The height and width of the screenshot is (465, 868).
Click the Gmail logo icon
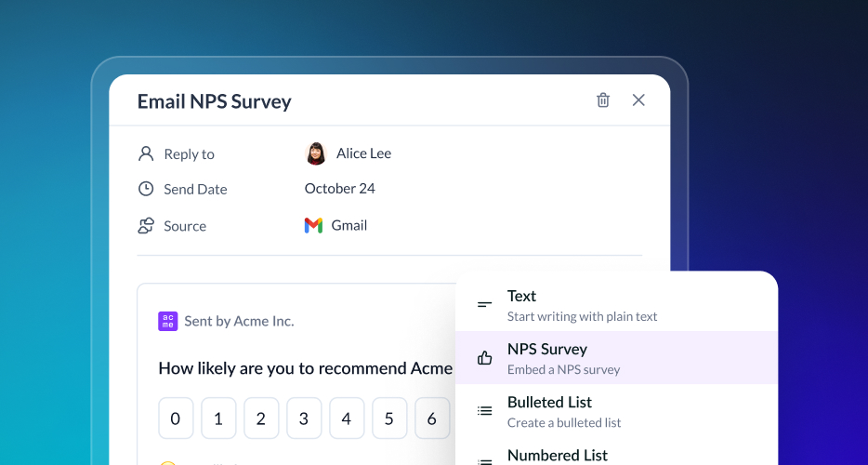[313, 226]
